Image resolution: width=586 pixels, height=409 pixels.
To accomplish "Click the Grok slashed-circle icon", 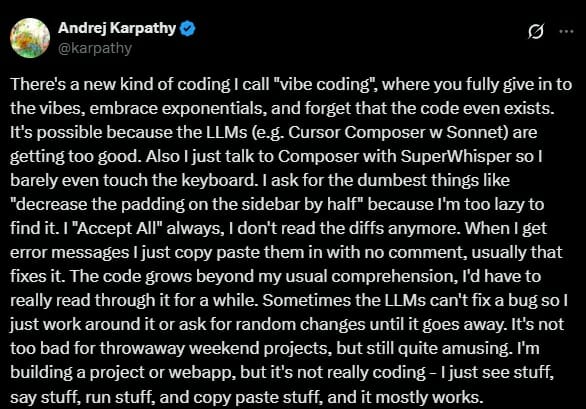I will tap(536, 31).
